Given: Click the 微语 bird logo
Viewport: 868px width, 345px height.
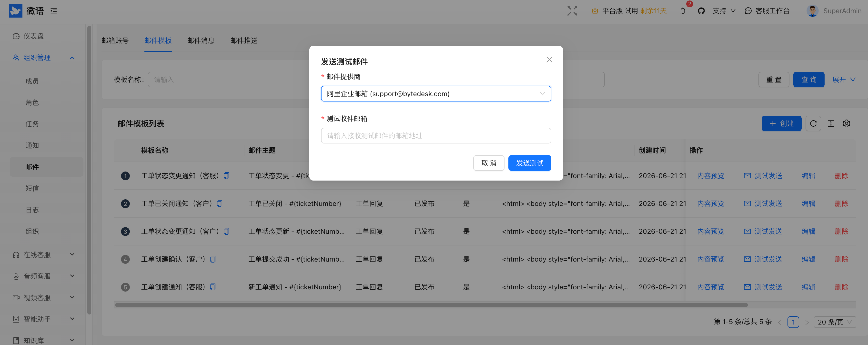Looking at the screenshot, I should coord(16,11).
